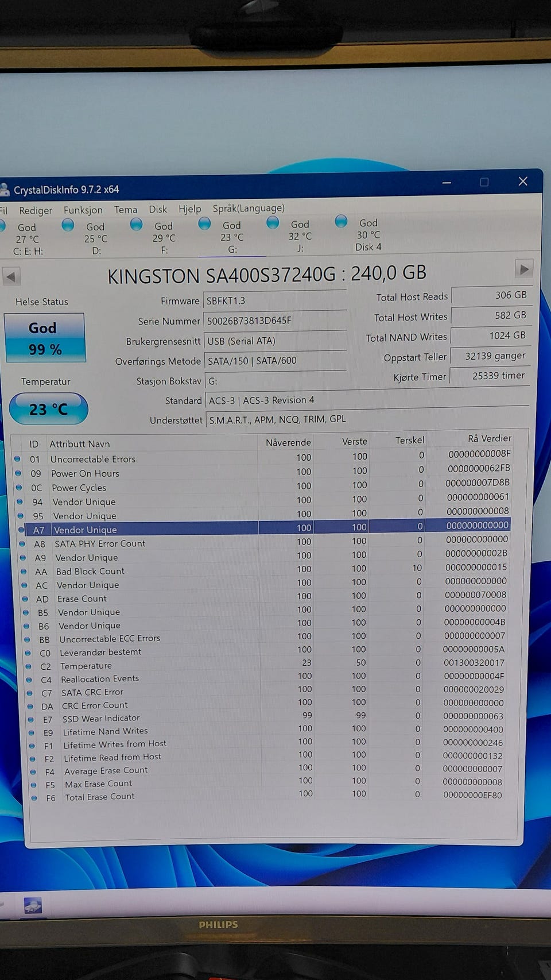
Task: Open the Funksjon menu
Action: tap(83, 210)
